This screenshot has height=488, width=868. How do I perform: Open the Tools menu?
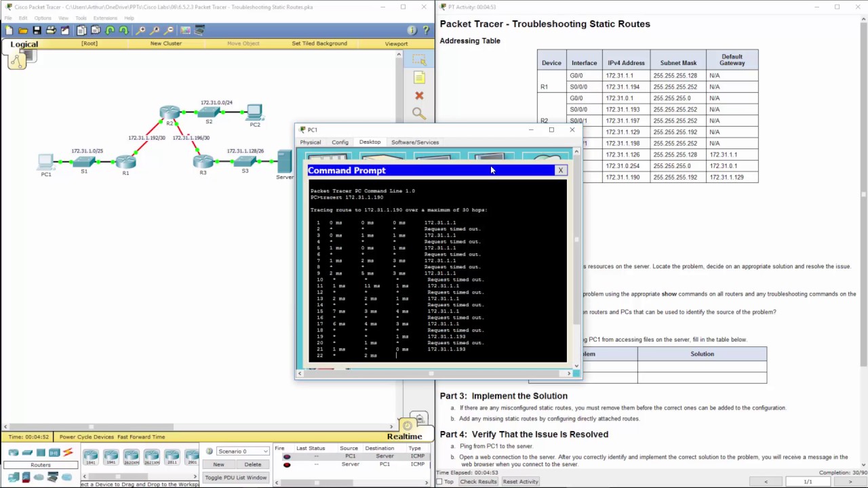(x=81, y=18)
